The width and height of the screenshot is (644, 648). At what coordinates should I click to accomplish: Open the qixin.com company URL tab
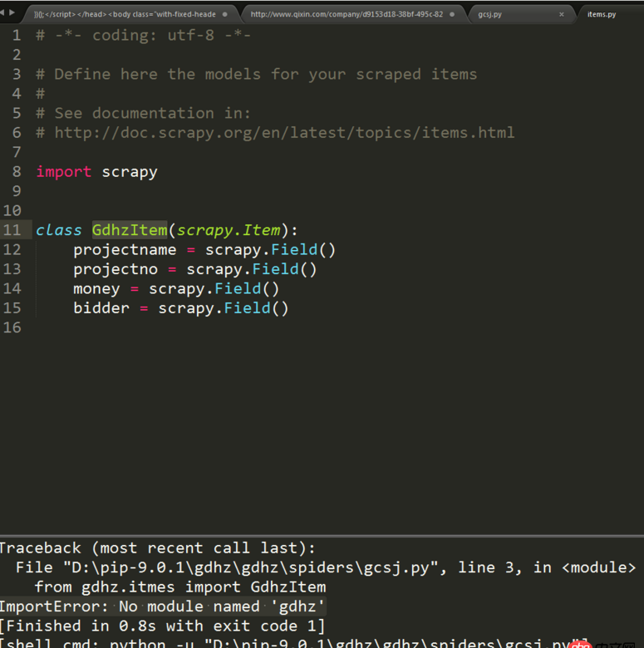(x=347, y=14)
